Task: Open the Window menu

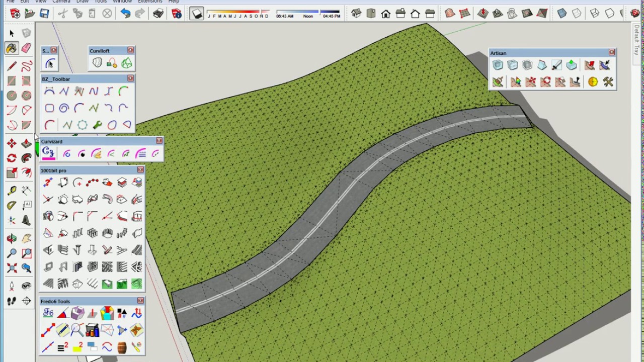Action: (122, 2)
